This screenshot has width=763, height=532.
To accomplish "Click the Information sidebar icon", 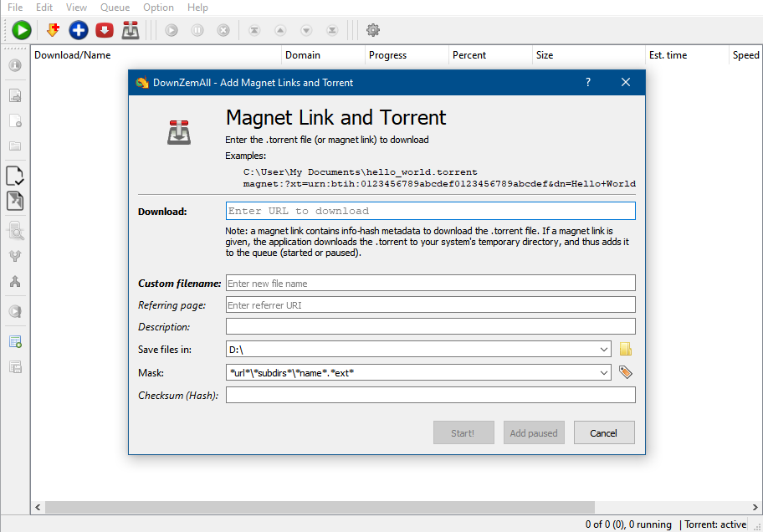I will (x=15, y=65).
